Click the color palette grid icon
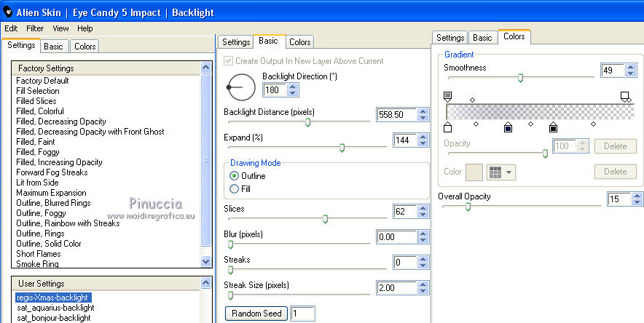644x323 pixels. tap(495, 172)
